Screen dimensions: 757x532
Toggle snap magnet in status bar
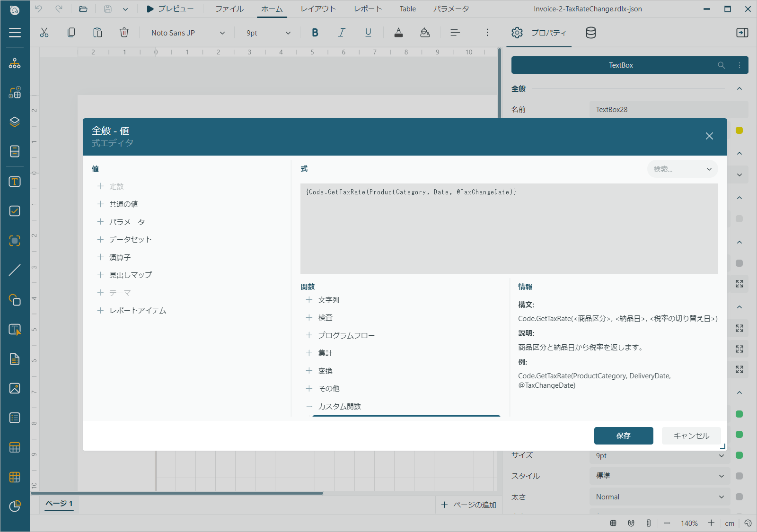(x=631, y=523)
